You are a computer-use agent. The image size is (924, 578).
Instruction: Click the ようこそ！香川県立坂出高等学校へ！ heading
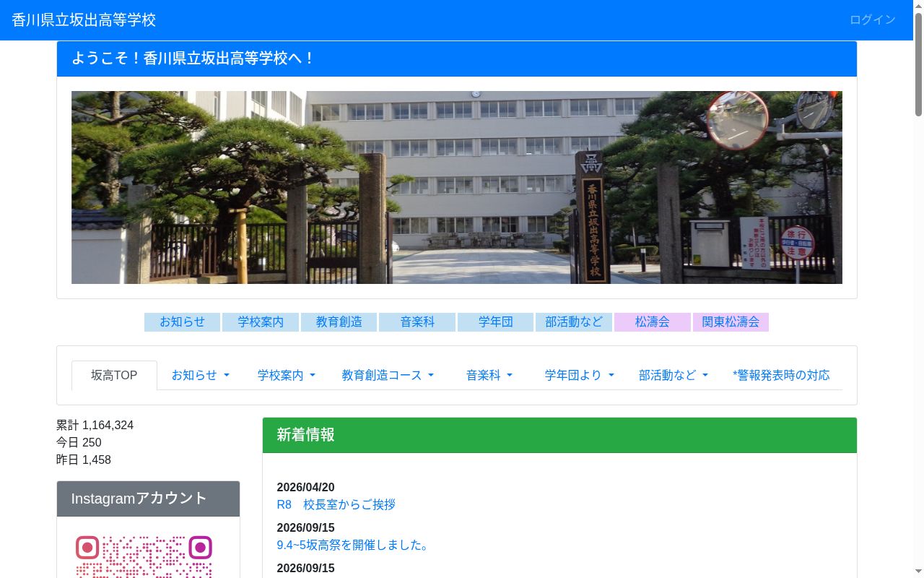(x=457, y=59)
